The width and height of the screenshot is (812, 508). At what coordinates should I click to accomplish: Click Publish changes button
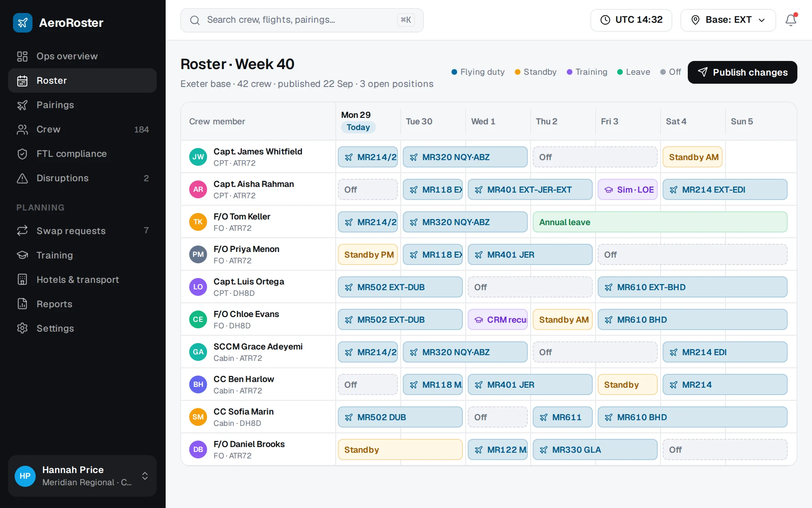pos(742,72)
